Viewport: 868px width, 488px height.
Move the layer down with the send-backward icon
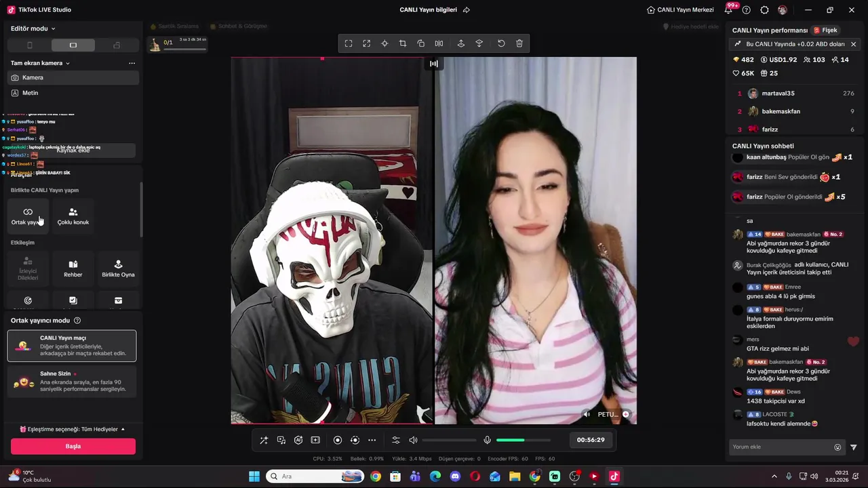(479, 43)
